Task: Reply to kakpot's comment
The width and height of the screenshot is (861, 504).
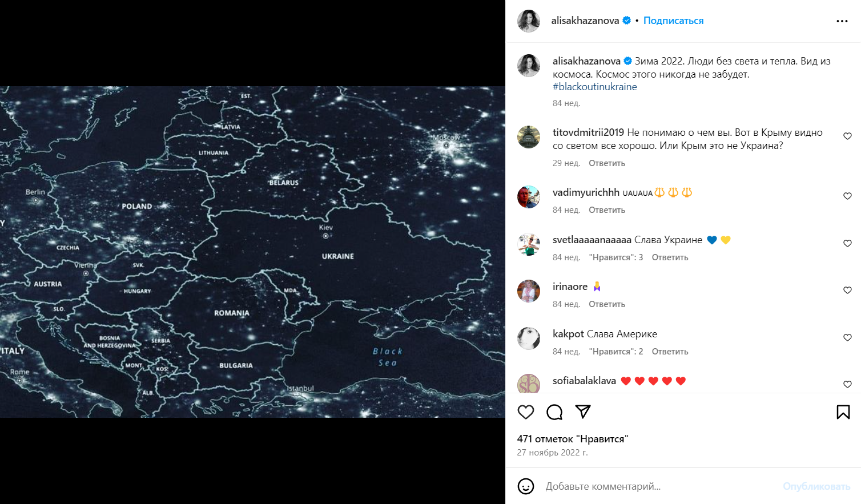Action: [x=670, y=352]
